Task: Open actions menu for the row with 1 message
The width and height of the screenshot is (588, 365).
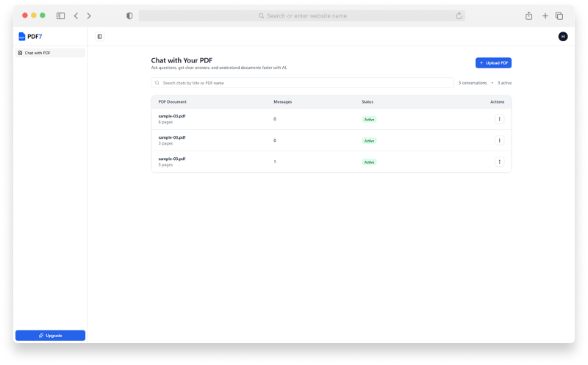Action: click(x=500, y=162)
